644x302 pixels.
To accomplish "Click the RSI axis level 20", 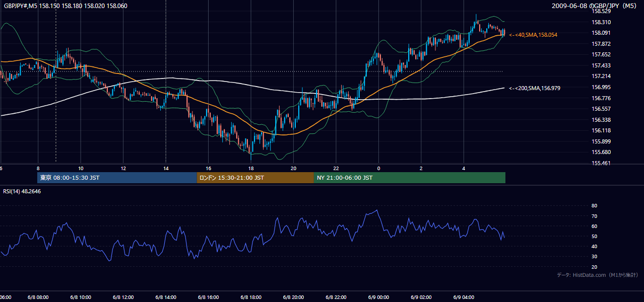I will tap(595, 267).
